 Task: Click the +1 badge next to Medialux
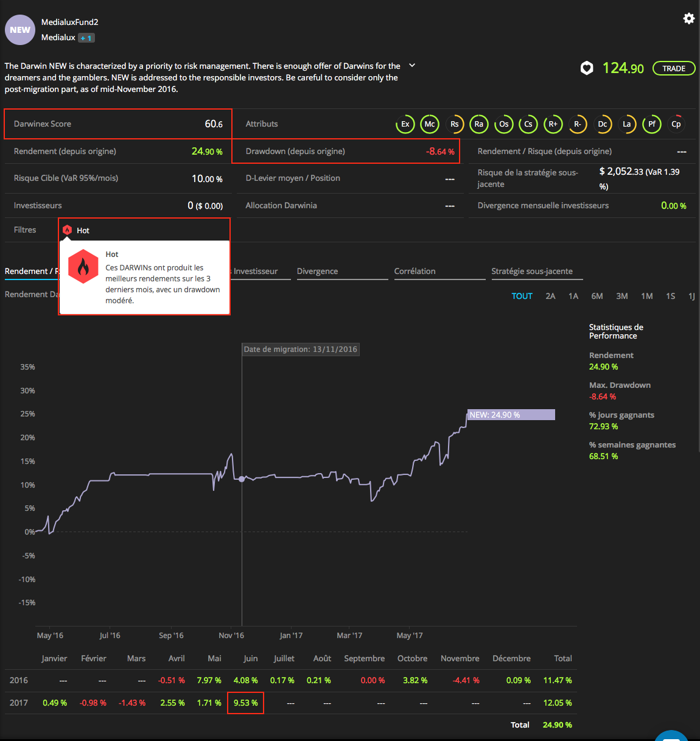86,38
